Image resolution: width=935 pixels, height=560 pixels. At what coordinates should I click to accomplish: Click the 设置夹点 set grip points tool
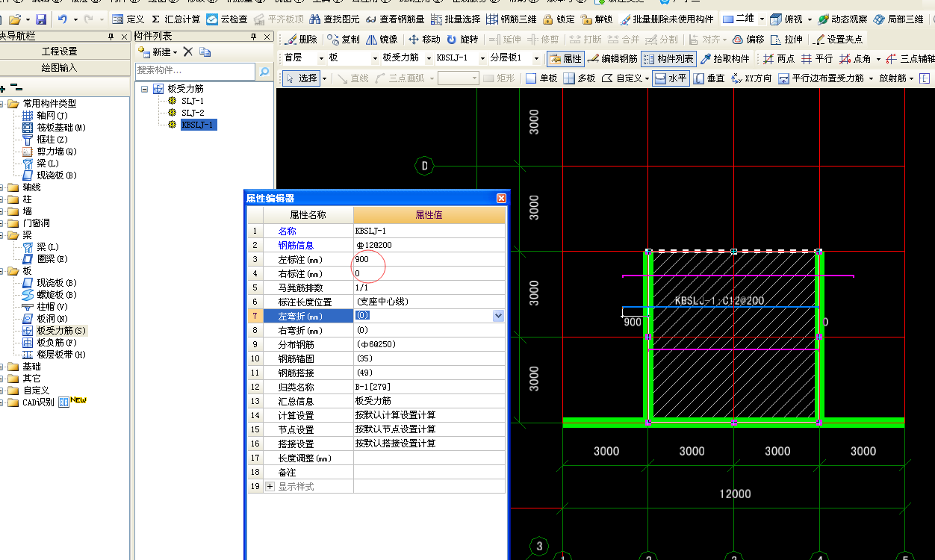pyautogui.click(x=837, y=40)
